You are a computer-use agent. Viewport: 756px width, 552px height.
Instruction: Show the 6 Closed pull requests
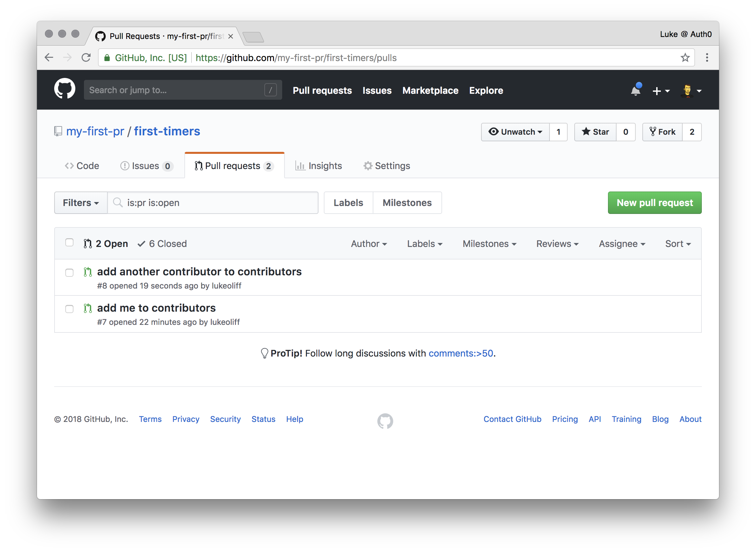(162, 244)
